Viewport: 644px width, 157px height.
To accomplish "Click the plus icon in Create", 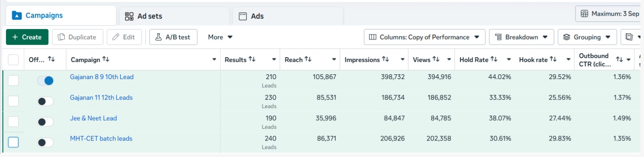I will coord(15,37).
